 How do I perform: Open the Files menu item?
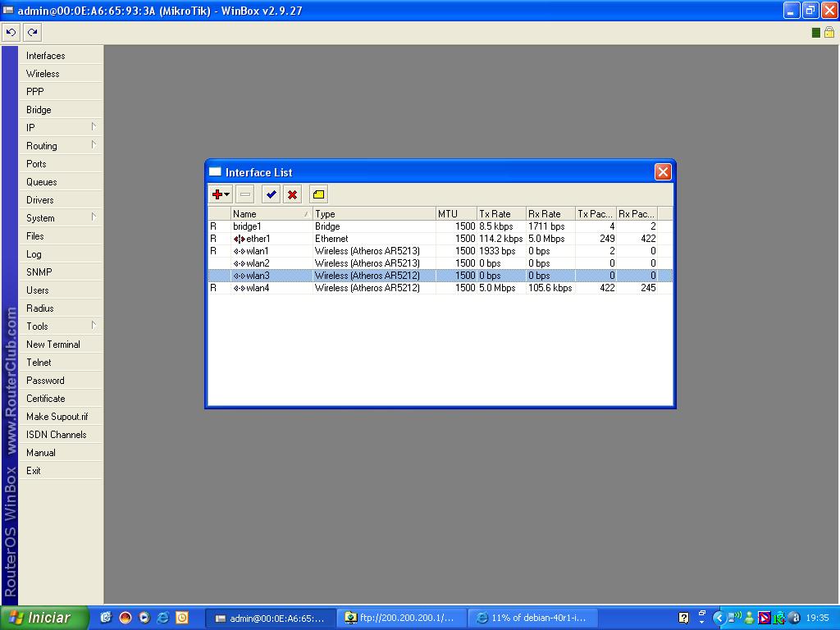point(61,235)
